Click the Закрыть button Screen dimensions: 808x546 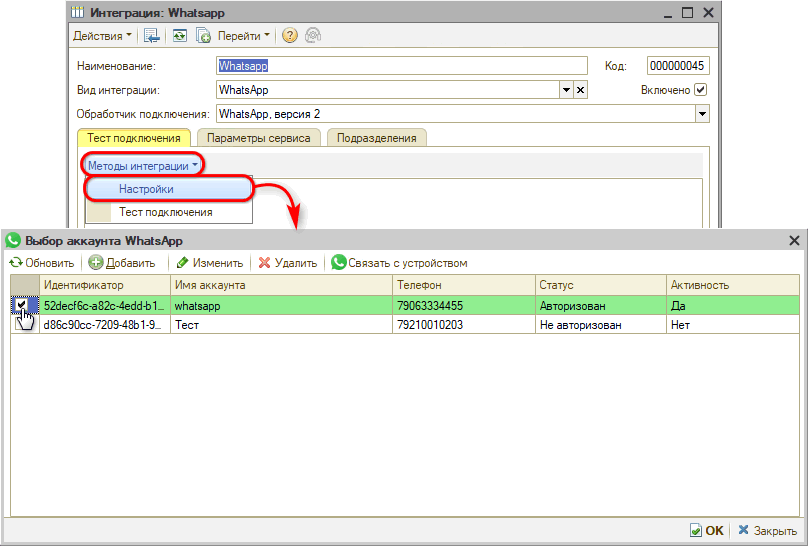(x=768, y=531)
